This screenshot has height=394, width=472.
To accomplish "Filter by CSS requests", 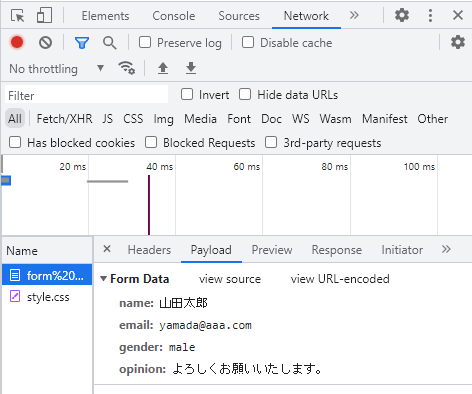I will pyautogui.click(x=133, y=119).
